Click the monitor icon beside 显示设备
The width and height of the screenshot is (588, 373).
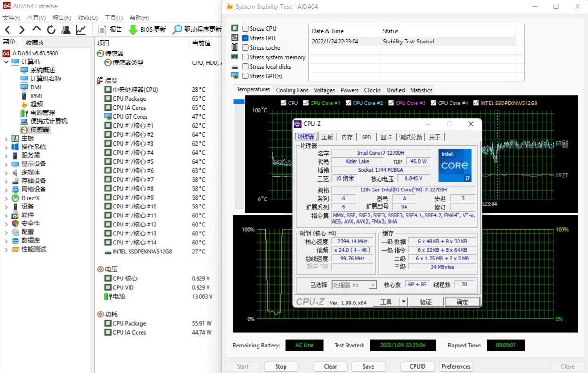(x=16, y=164)
